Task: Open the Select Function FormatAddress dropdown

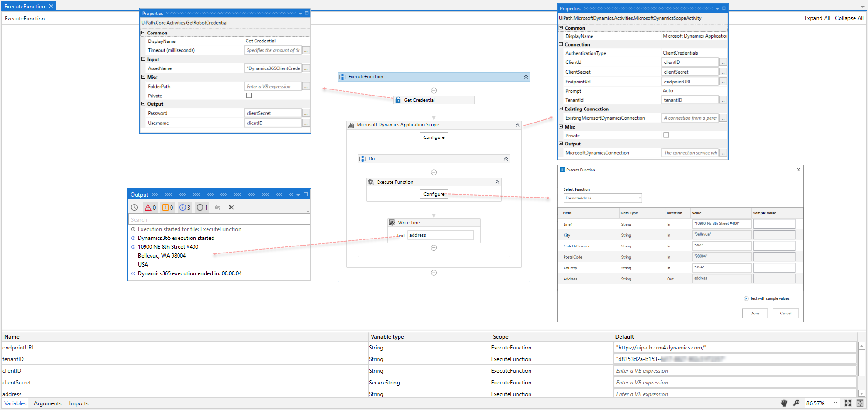Action: pos(603,198)
